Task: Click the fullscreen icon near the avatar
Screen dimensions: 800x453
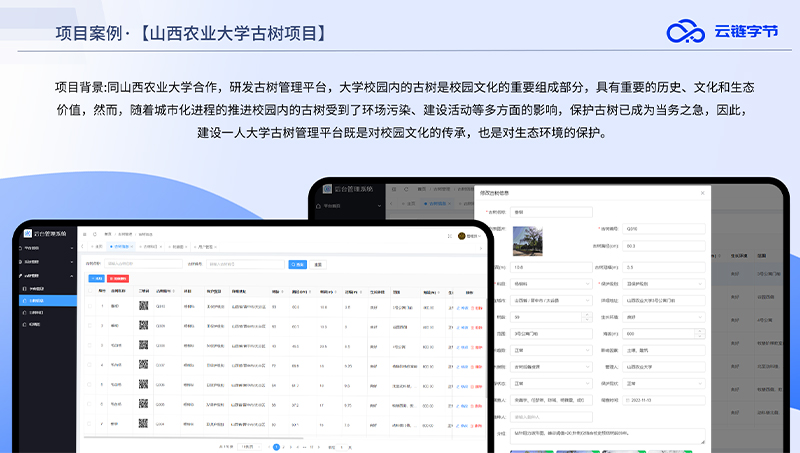Action: pos(449,236)
